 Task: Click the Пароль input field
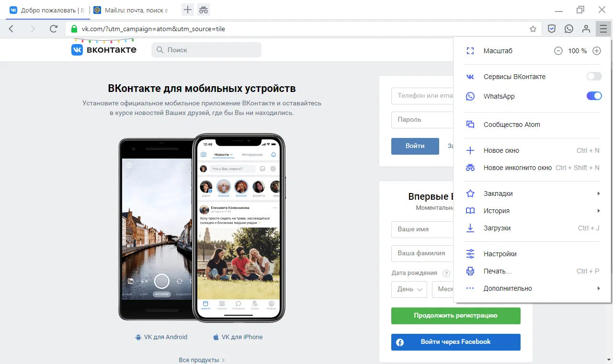[422, 119]
